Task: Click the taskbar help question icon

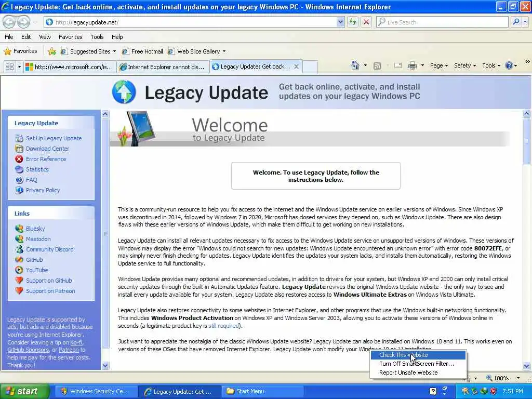Action: pyautogui.click(x=433, y=391)
